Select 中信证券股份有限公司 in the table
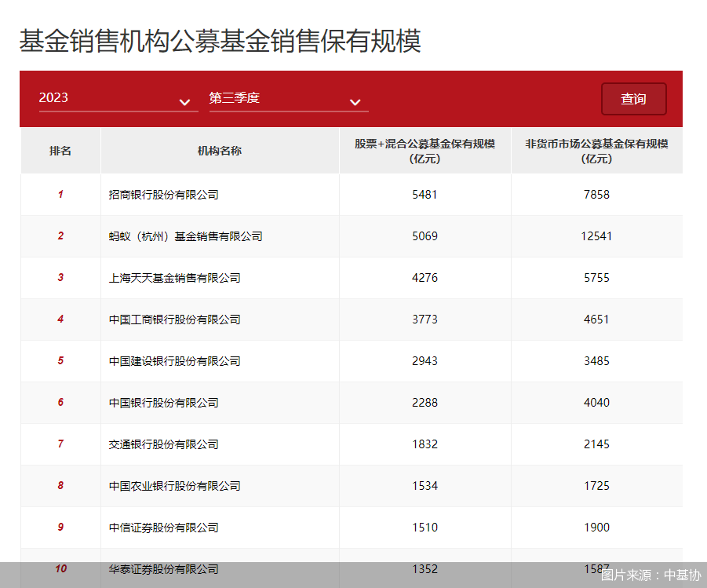Viewport: 707px width, 588px height. 164,528
